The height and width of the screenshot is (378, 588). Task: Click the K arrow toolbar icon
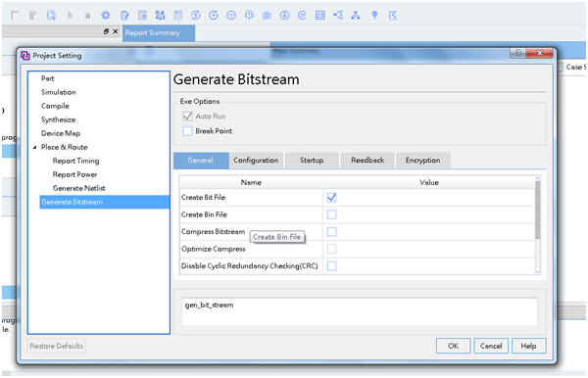tap(393, 16)
